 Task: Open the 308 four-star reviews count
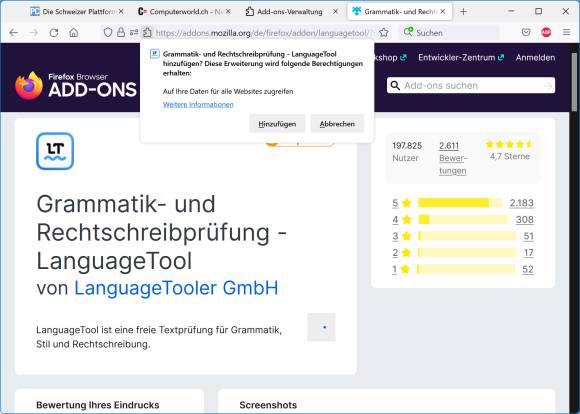pos(525,219)
